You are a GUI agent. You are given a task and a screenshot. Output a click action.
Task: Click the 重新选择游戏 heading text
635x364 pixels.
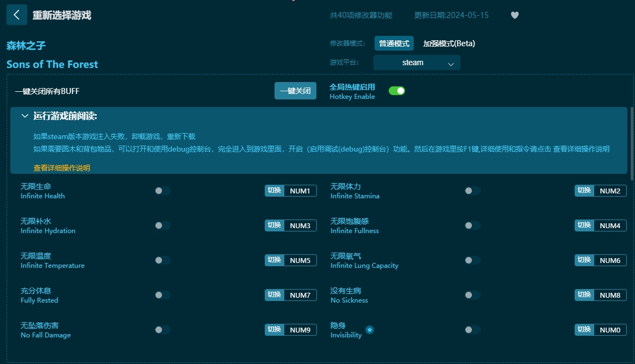pyautogui.click(x=61, y=15)
